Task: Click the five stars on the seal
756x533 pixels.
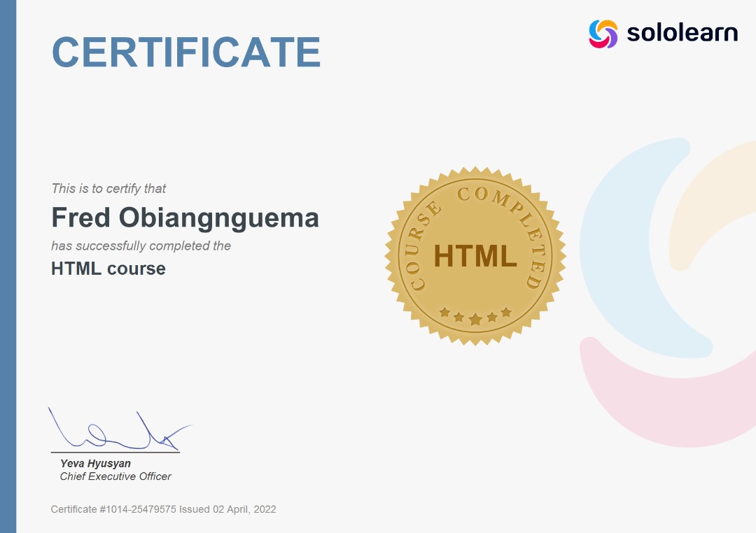Action: 475,315
